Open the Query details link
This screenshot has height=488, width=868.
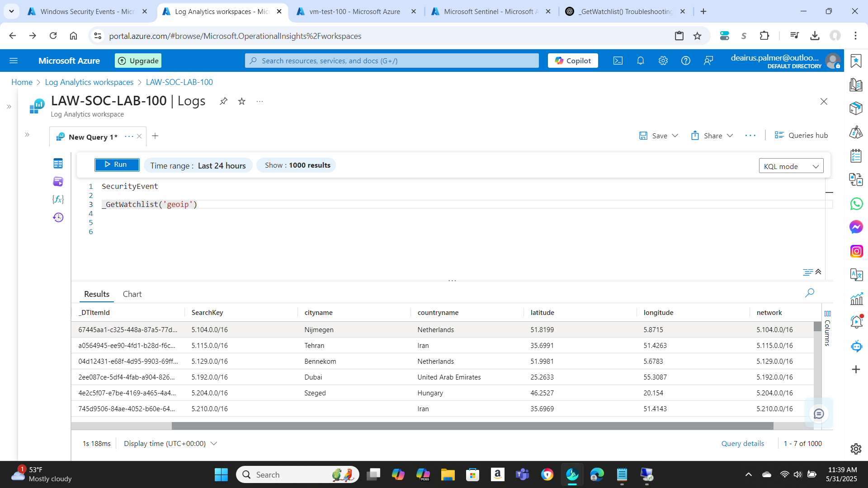[742, 444]
